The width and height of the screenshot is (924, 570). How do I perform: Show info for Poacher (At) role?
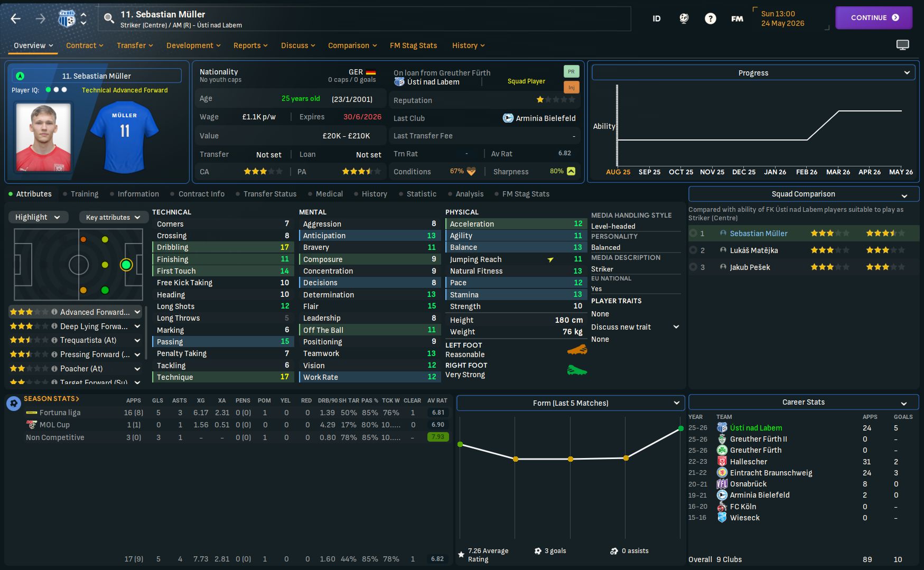[x=54, y=369]
